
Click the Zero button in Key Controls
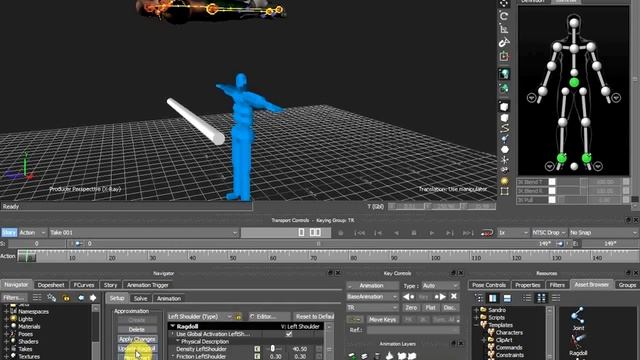coord(411,307)
